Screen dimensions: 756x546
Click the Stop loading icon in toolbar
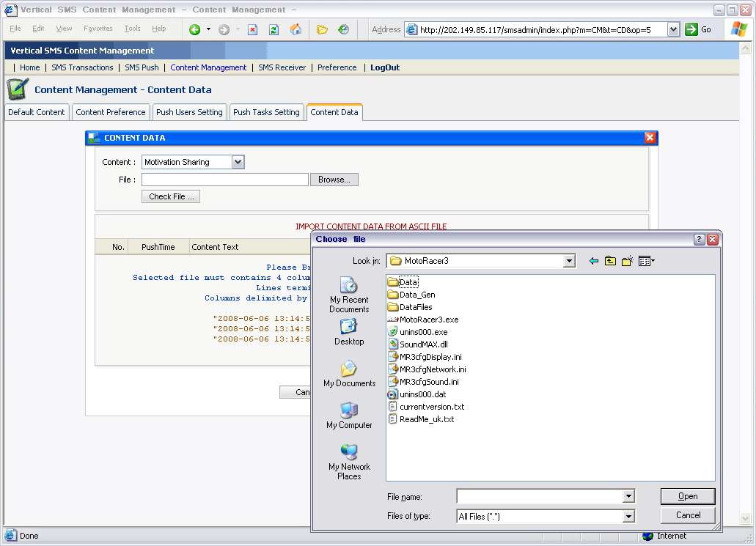tap(252, 29)
